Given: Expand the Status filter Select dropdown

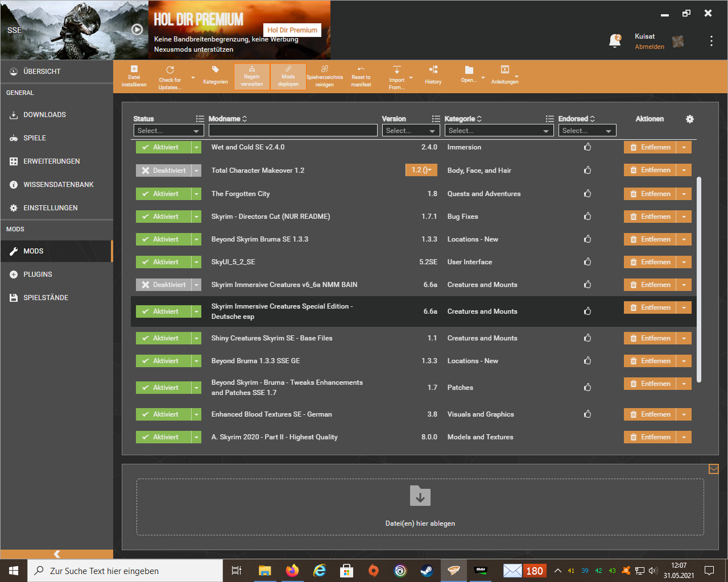Looking at the screenshot, I should 168,131.
